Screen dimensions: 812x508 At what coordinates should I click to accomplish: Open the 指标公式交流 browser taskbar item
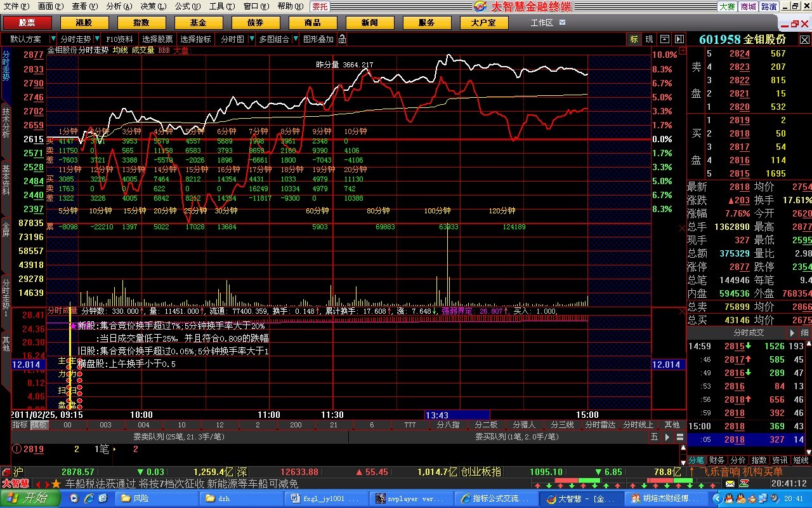point(498,498)
